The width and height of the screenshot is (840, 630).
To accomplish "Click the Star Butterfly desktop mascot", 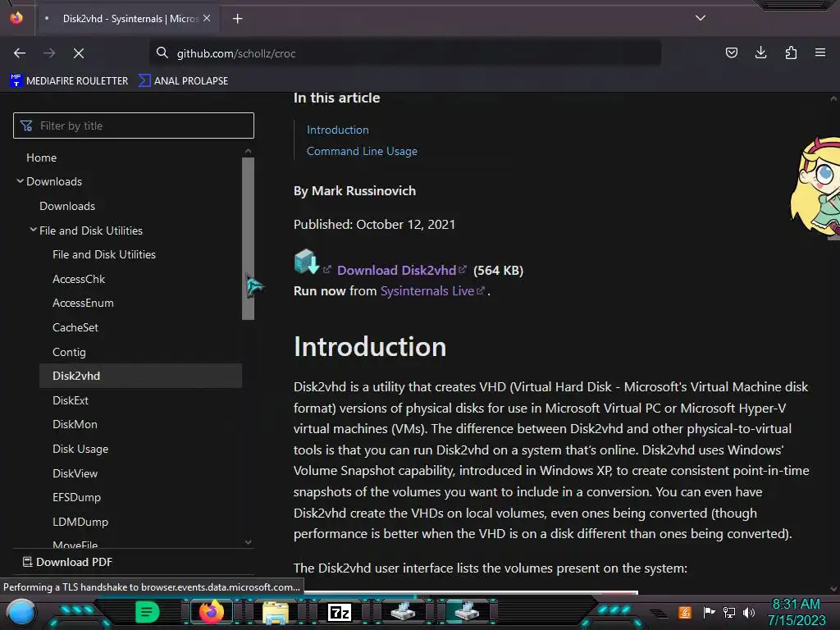I will [x=815, y=188].
